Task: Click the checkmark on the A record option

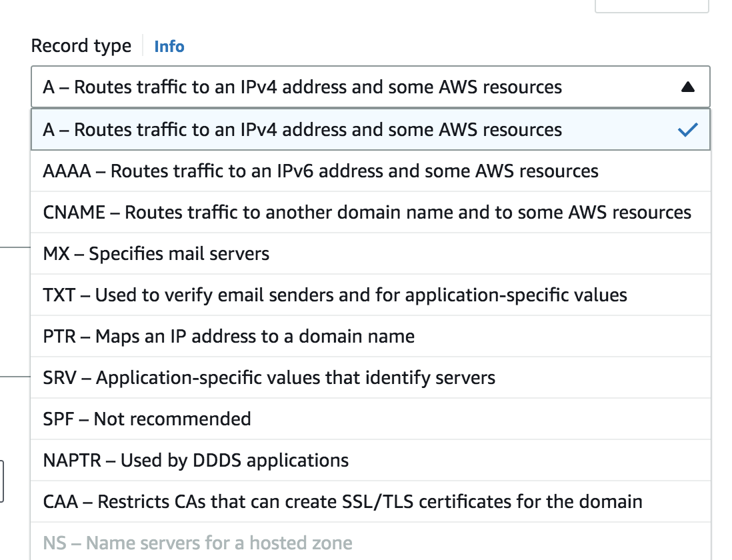Action: [x=687, y=130]
